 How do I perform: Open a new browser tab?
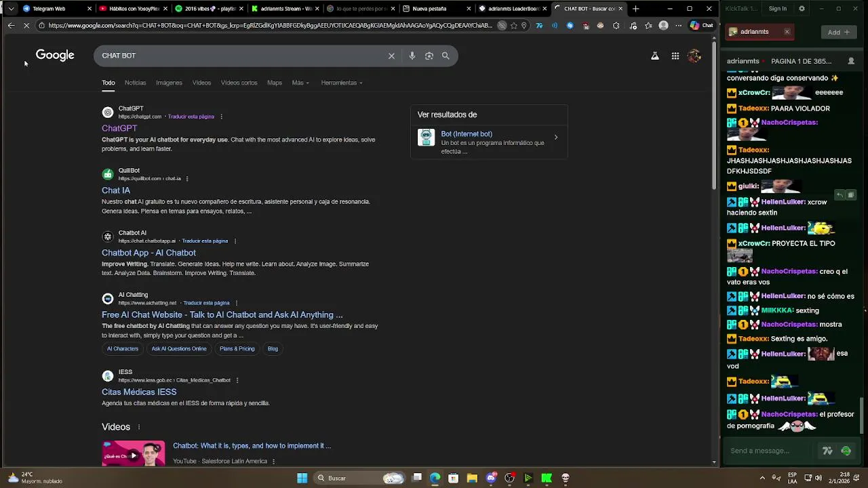point(635,9)
